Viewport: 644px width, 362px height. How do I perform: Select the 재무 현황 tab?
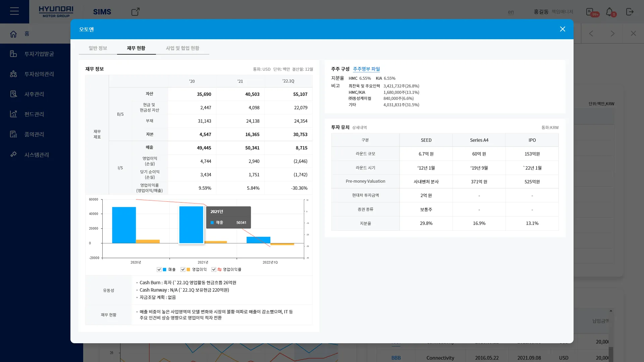coord(136,48)
